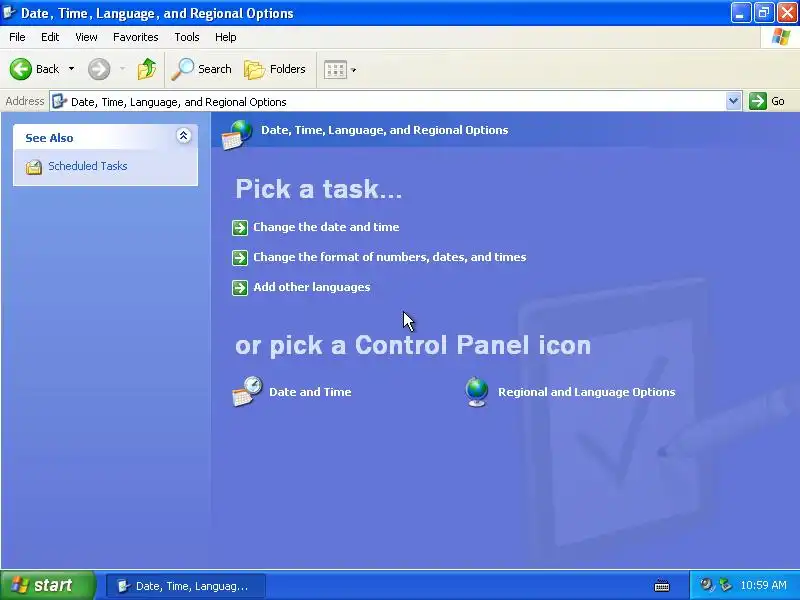Click arrow icon beside Change the format task

[x=240, y=258]
